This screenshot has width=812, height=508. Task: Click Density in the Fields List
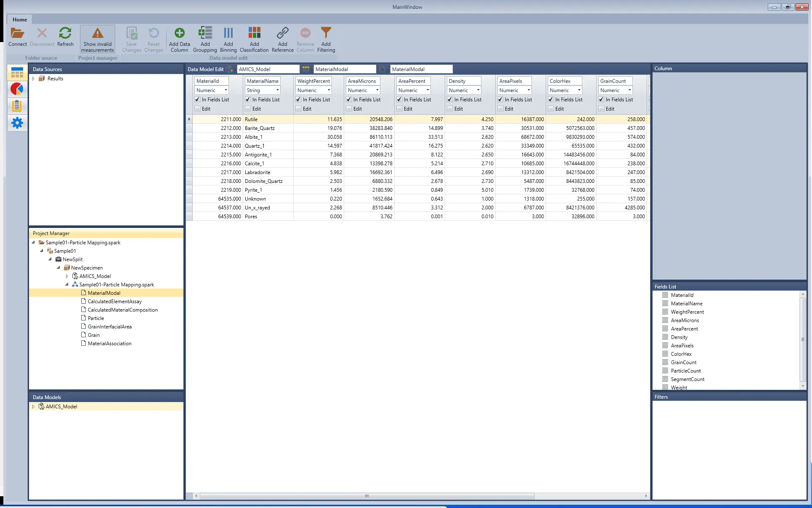[x=679, y=337]
